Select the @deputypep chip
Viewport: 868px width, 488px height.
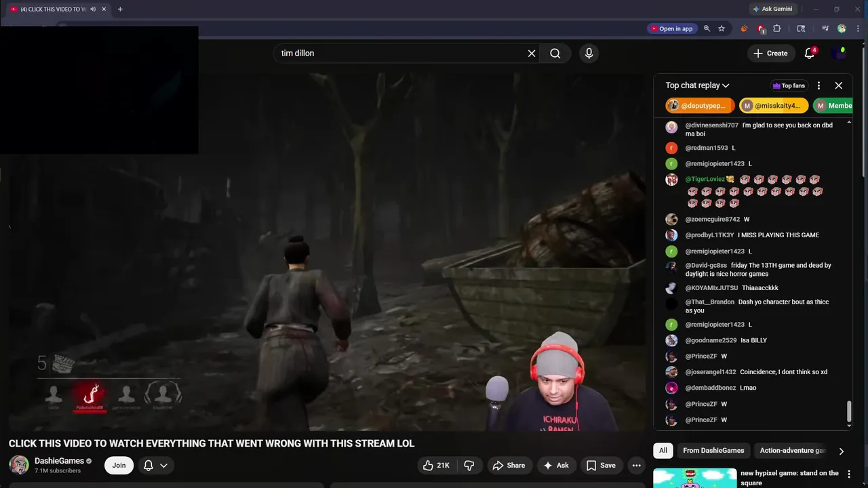click(700, 106)
